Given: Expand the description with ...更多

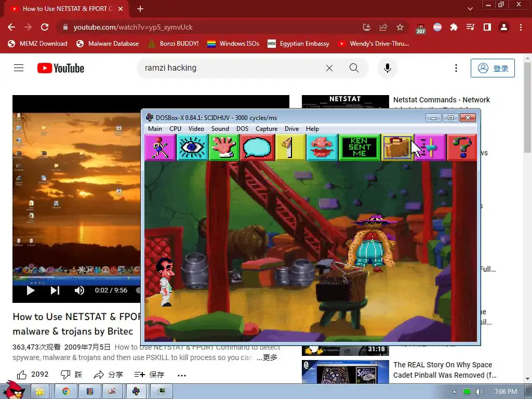Looking at the screenshot, I should 267,357.
